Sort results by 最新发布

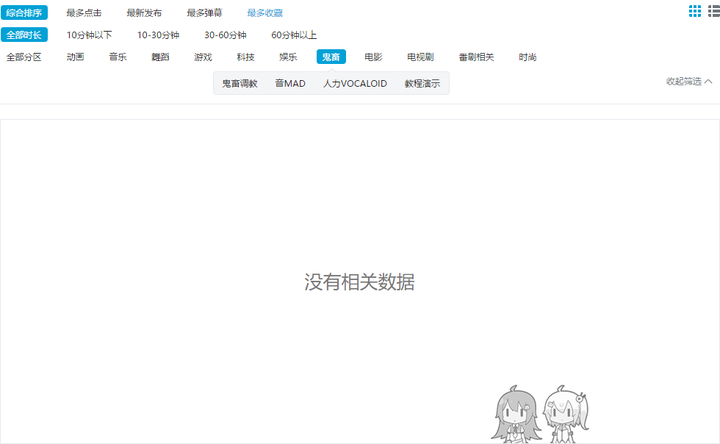[x=144, y=13]
